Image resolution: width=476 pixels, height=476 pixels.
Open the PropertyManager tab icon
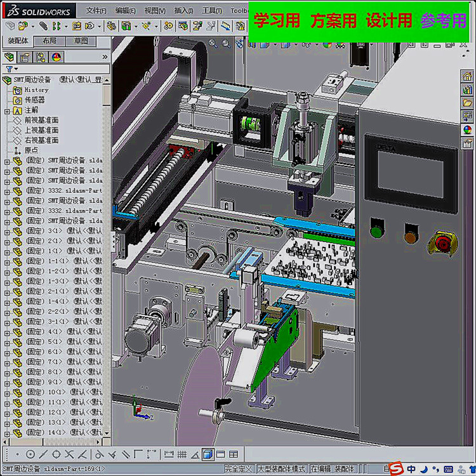click(25, 56)
